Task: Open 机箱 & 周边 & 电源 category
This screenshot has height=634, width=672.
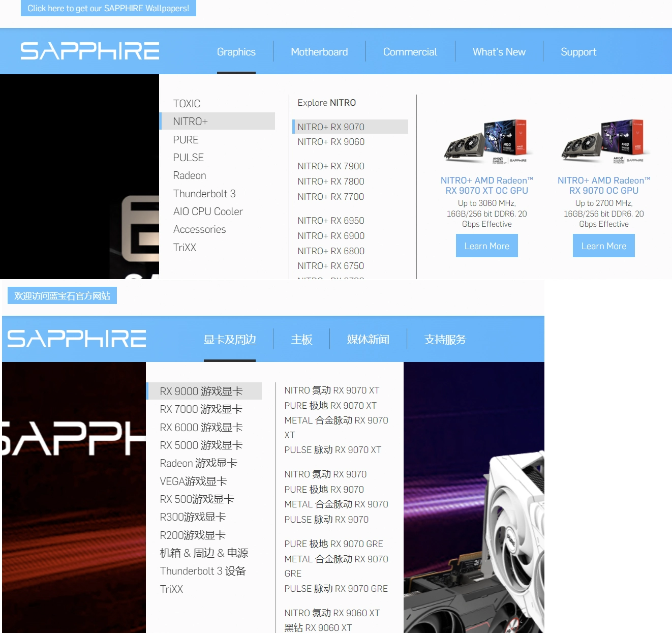Action: click(204, 553)
